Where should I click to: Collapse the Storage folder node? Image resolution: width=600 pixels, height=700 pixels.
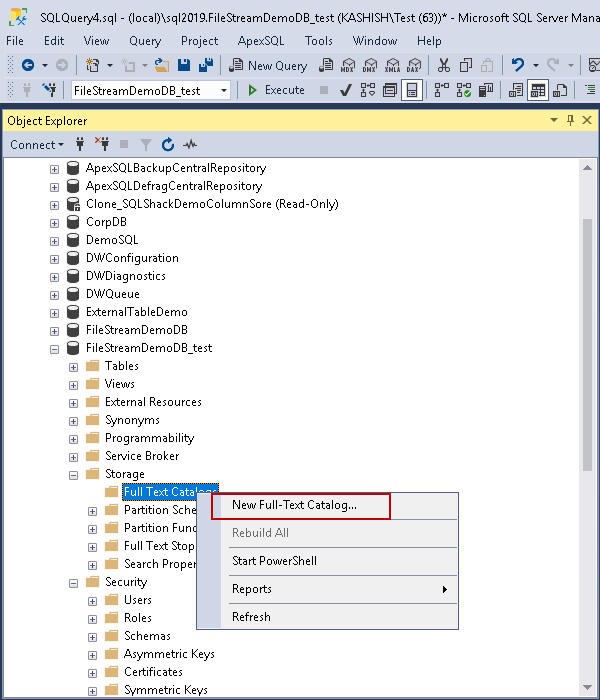tap(73, 474)
